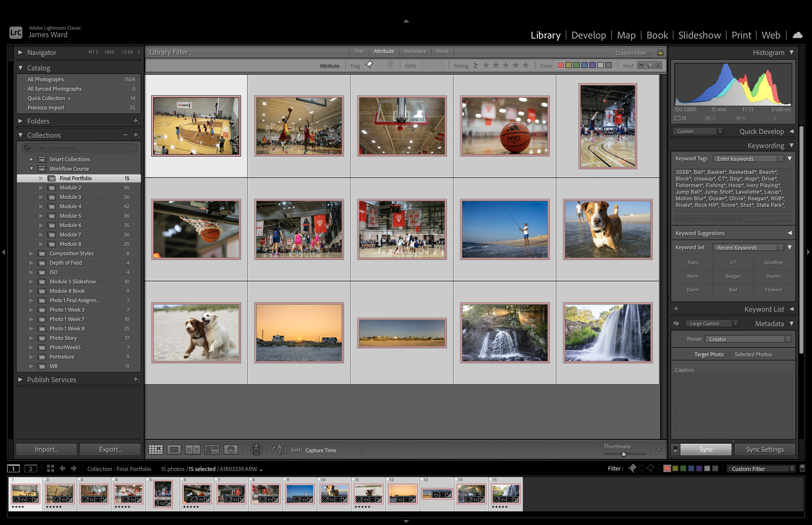Go back with filmstrip left arrow
Image resolution: width=812 pixels, height=525 pixels.
[62, 468]
